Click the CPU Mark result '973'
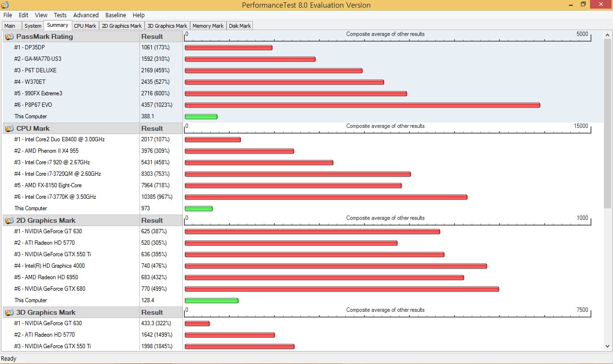The width and height of the screenshot is (613, 364). click(x=146, y=208)
